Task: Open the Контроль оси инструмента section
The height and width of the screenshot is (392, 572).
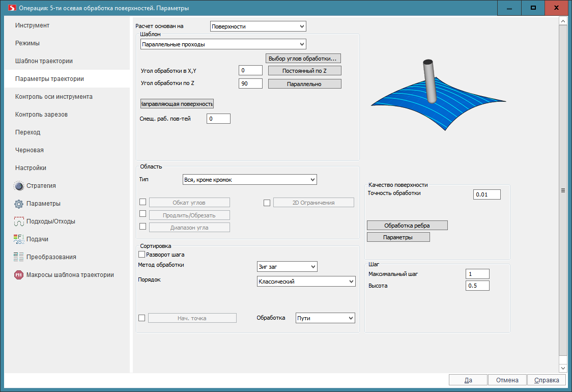Action: coord(67,97)
